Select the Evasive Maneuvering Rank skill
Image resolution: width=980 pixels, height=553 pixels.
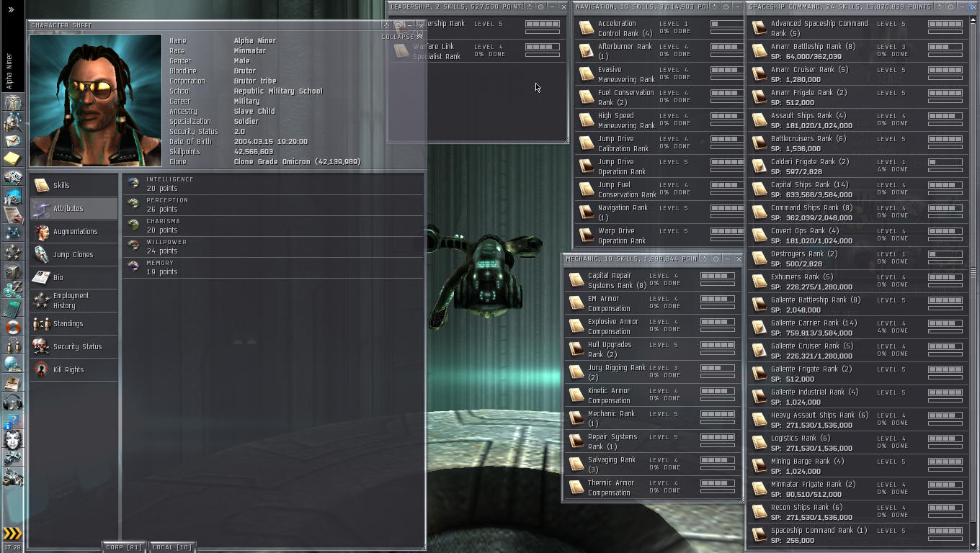tap(659, 74)
